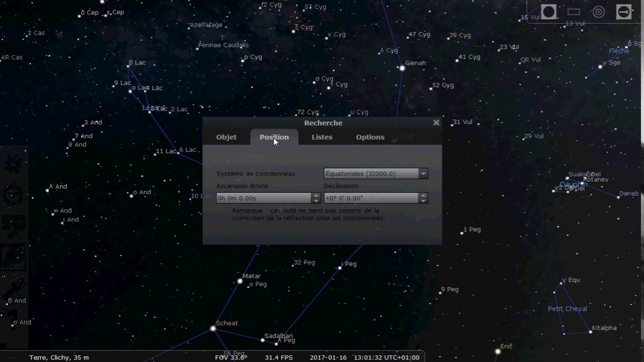Open the location window compass icon

(x=14, y=163)
